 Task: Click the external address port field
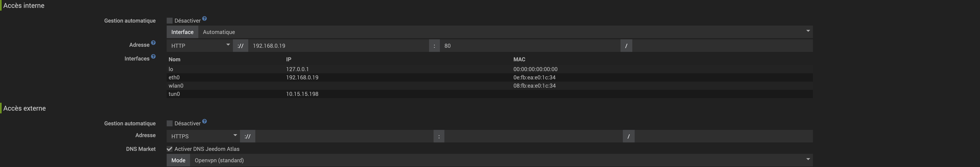533,136
